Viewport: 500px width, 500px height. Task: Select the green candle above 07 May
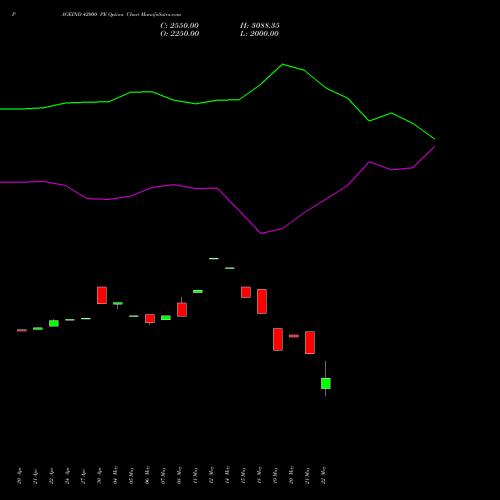(166, 318)
